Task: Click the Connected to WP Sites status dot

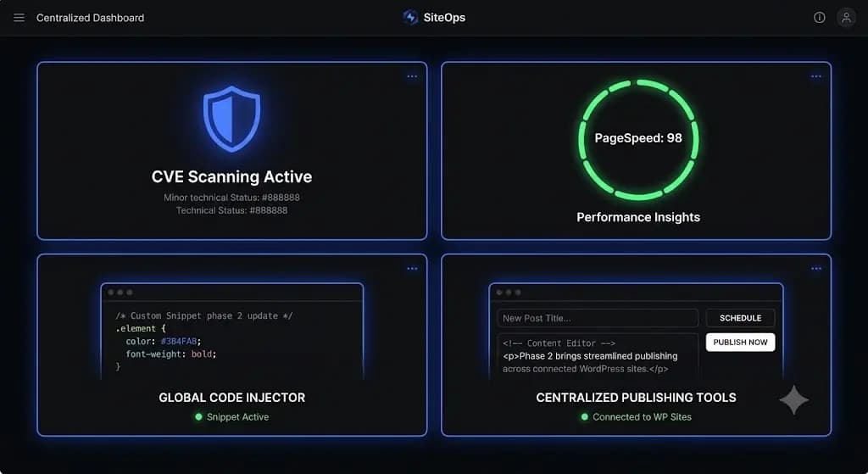Action: (x=585, y=417)
